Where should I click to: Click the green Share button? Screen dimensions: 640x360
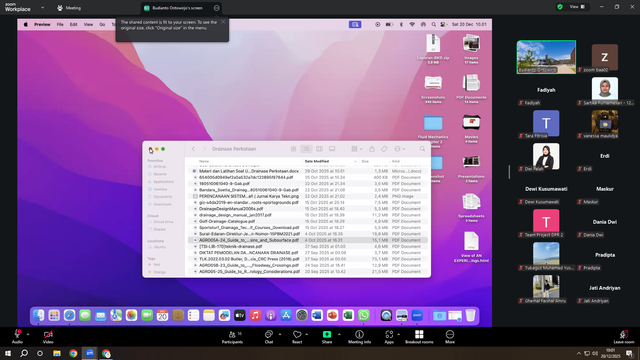pos(327,336)
